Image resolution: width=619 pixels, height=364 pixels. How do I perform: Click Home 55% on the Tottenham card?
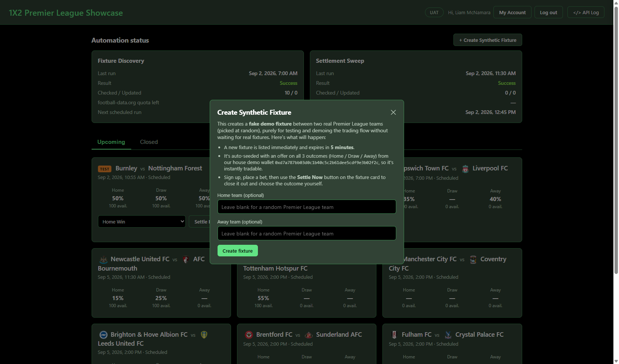point(264,298)
